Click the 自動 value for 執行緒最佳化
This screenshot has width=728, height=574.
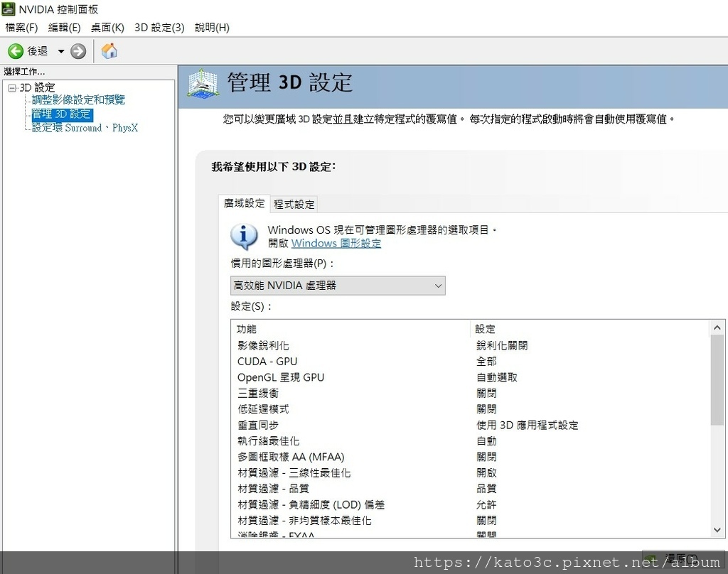pos(486,441)
